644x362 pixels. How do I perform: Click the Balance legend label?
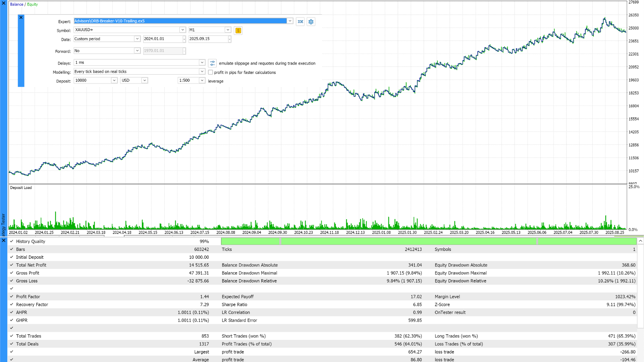pos(16,4)
